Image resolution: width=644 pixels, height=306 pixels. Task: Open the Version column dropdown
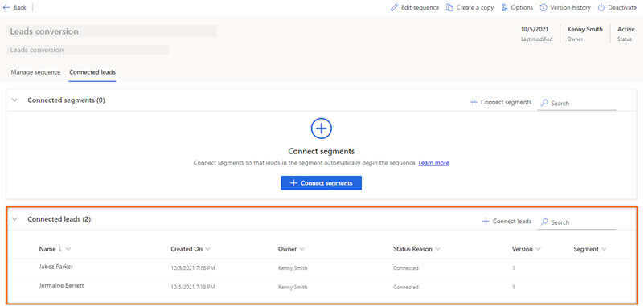[x=538, y=249]
